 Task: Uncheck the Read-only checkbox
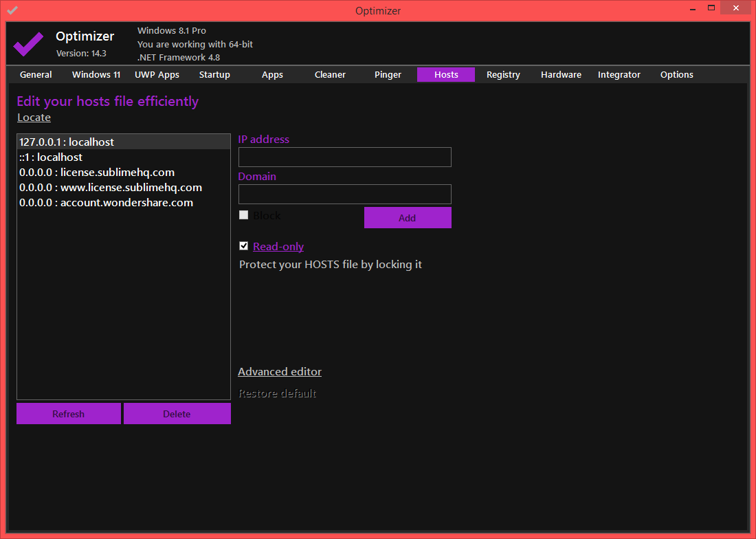[243, 246]
